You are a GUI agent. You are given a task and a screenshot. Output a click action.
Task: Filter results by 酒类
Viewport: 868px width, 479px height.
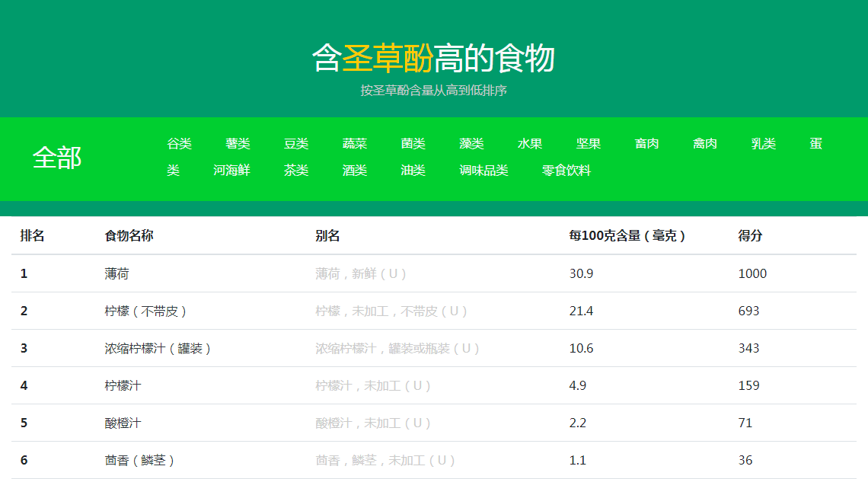click(x=354, y=170)
